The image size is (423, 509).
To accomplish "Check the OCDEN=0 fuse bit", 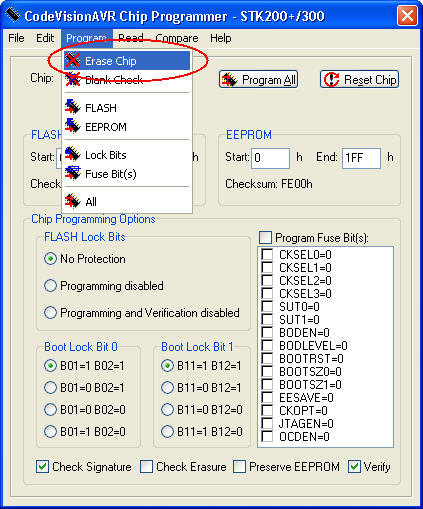I will tap(267, 436).
